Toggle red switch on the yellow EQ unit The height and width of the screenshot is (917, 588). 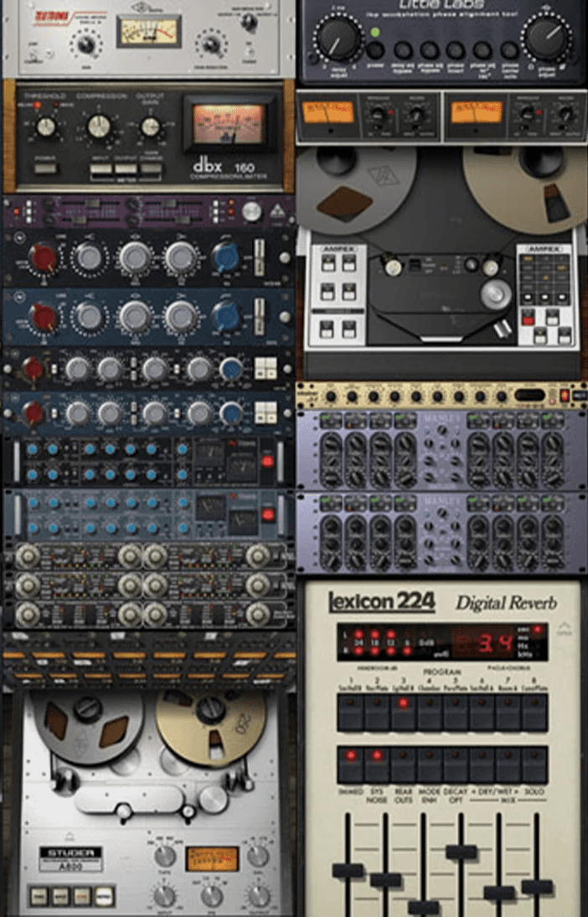point(564,396)
